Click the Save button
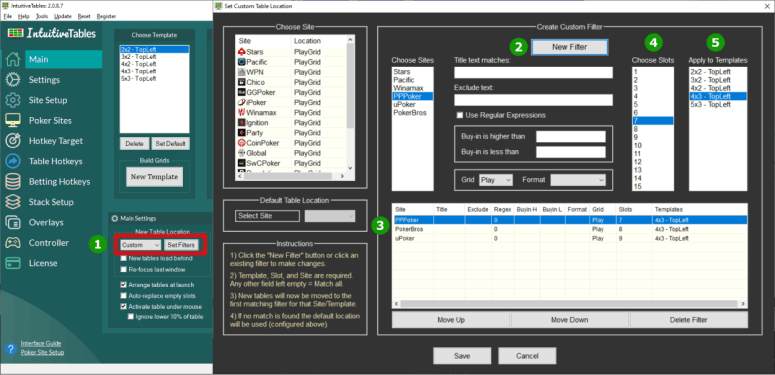Viewport: 775px width, 375px height. pyautogui.click(x=462, y=356)
